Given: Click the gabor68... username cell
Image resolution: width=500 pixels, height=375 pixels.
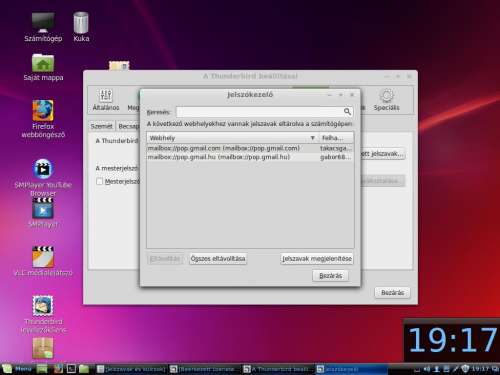Looking at the screenshot, I should click(x=336, y=157).
